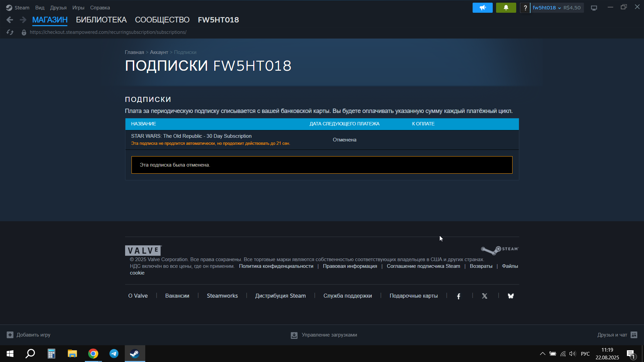
Task: Open Steam's Bluesky page icon
Action: pos(511,296)
